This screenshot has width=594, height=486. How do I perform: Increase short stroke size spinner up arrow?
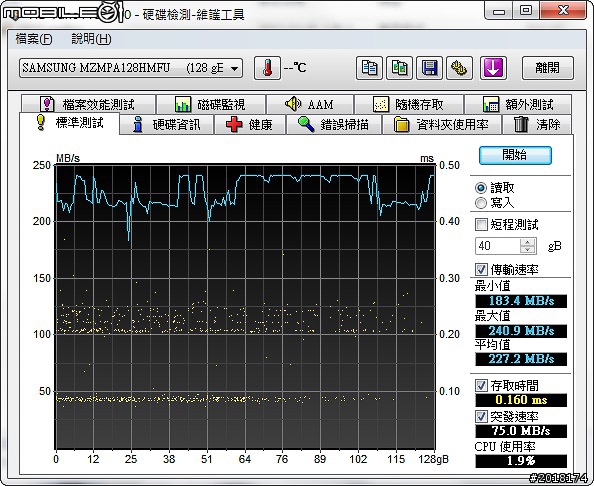(x=527, y=242)
